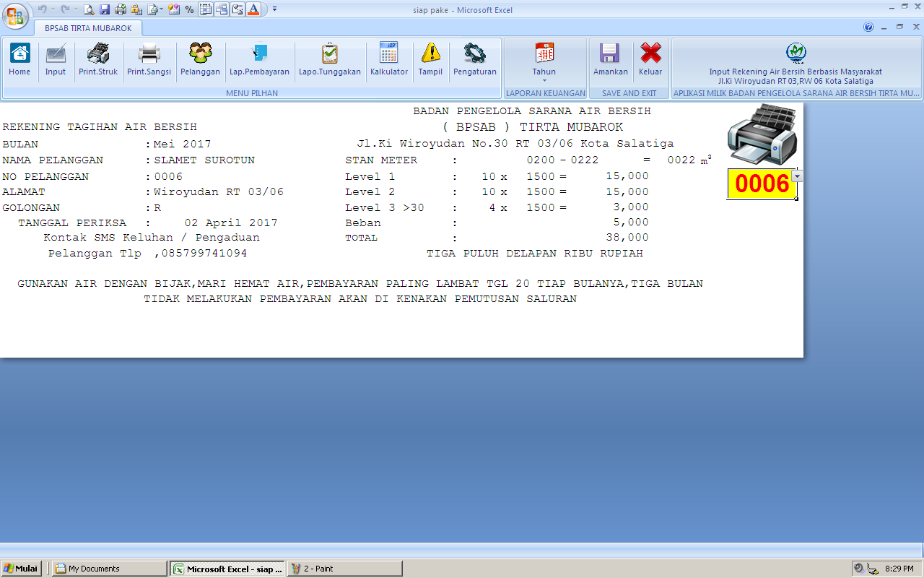
Task: Switch to Microsoft Excel taskbar button
Action: [x=227, y=569]
